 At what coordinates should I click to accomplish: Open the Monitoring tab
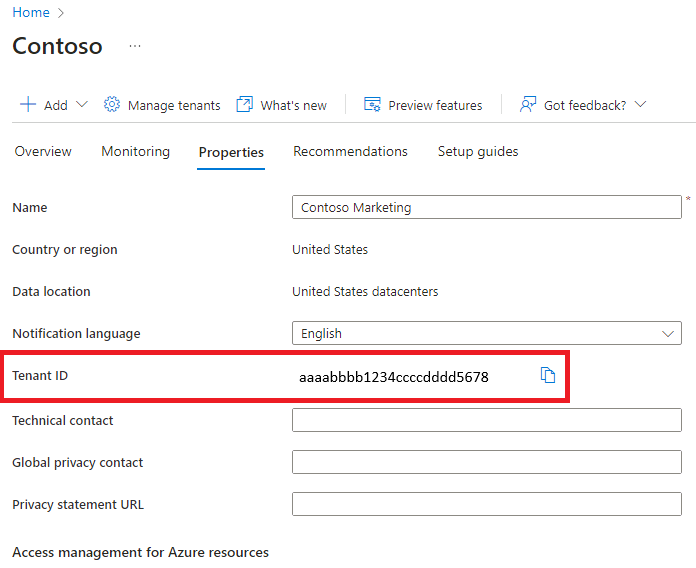coord(135,152)
